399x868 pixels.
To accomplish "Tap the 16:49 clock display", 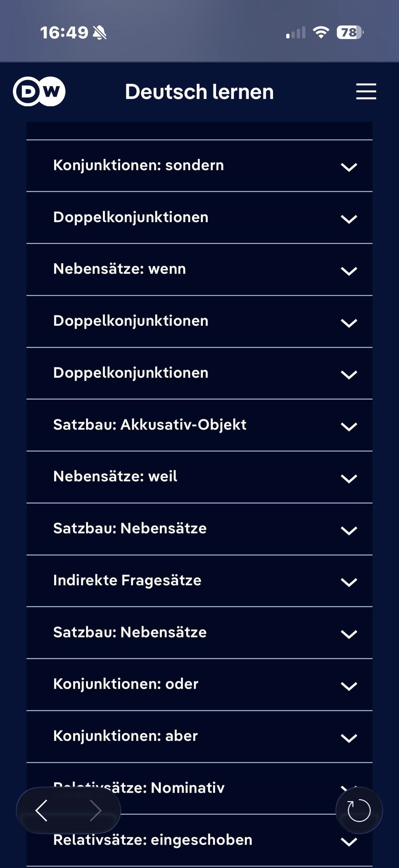I will 64,33.
